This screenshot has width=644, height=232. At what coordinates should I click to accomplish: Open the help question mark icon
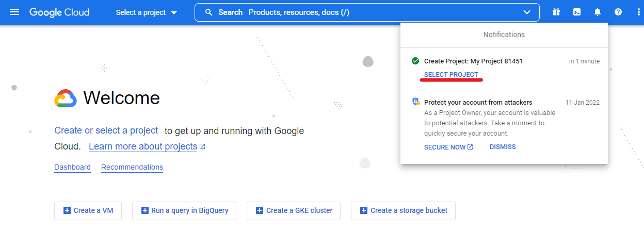tap(618, 12)
